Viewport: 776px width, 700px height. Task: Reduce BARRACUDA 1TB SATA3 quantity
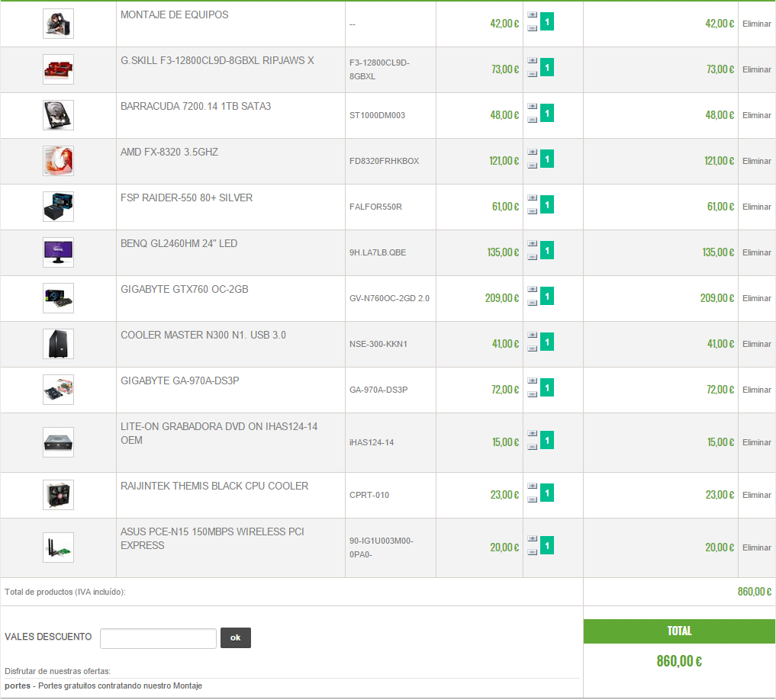pyautogui.click(x=532, y=120)
